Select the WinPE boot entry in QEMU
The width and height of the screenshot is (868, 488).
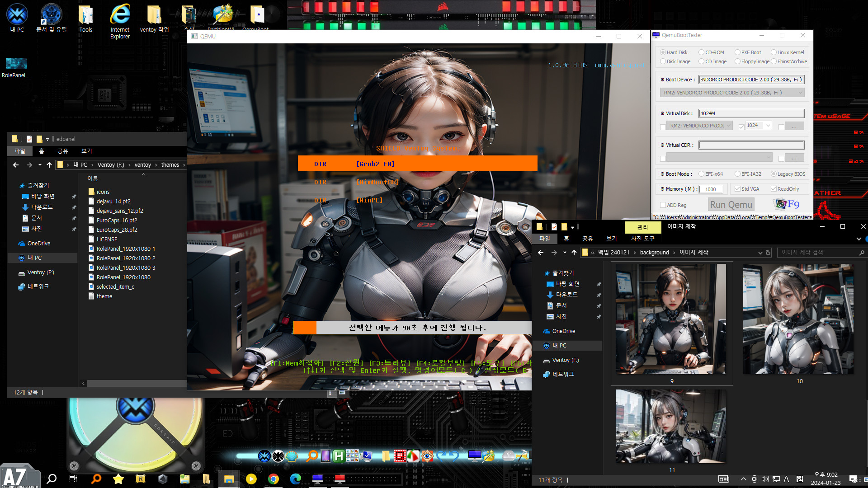pos(369,200)
